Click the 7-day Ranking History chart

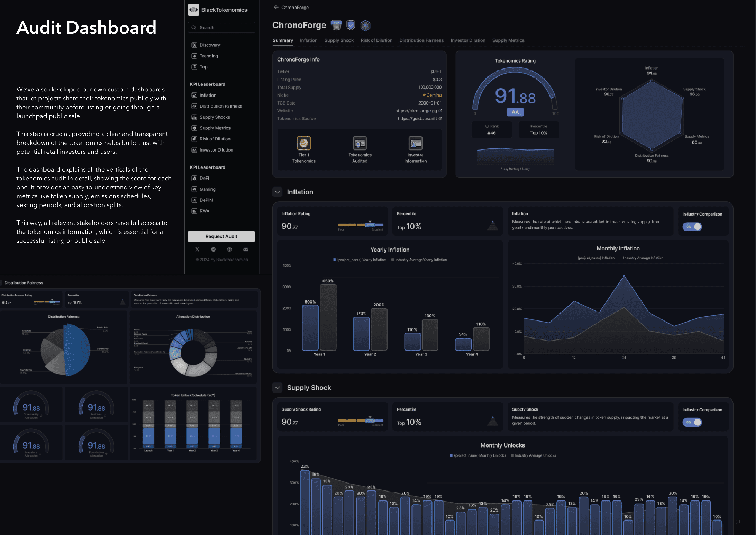click(515, 156)
